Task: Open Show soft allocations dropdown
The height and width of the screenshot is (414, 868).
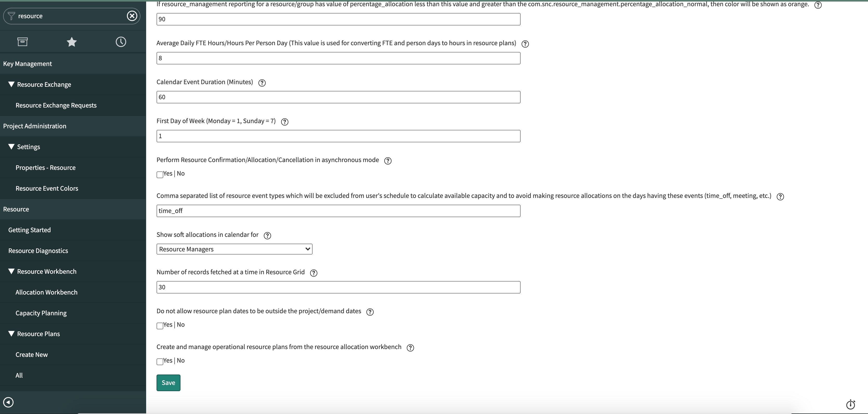Action: coord(235,249)
